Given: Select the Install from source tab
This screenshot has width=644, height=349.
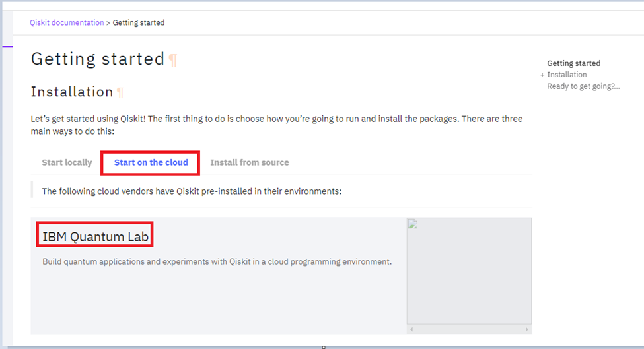Looking at the screenshot, I should 250,162.
